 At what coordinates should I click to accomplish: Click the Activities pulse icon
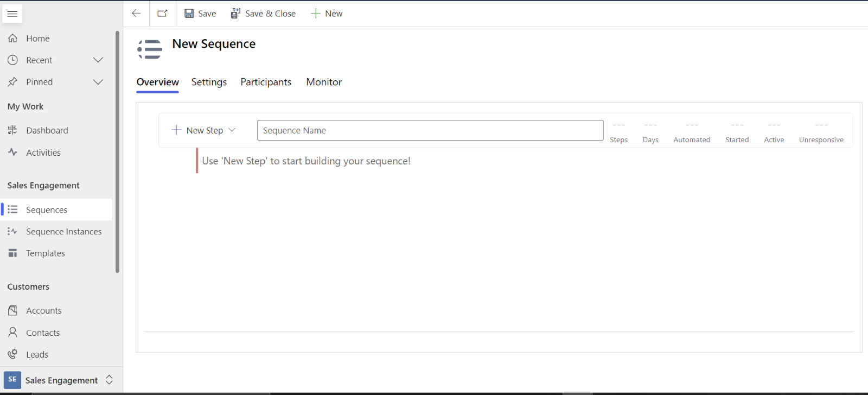pos(12,152)
